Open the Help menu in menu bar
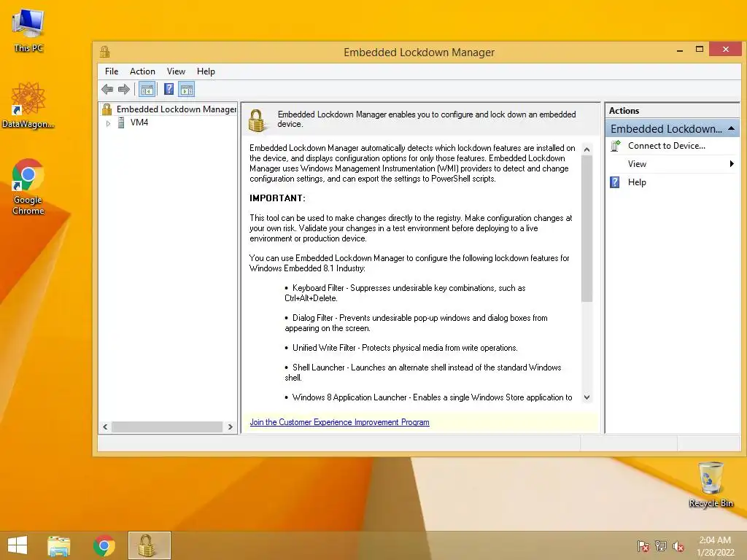This screenshot has width=747, height=560. (206, 71)
